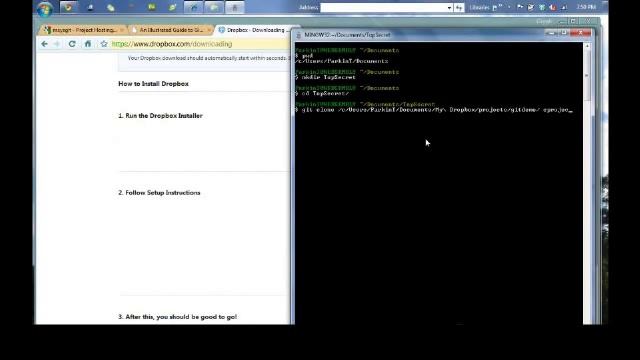Click the Action Center flag tray icon
The width and height of the screenshot is (640, 360).
(520, 7)
